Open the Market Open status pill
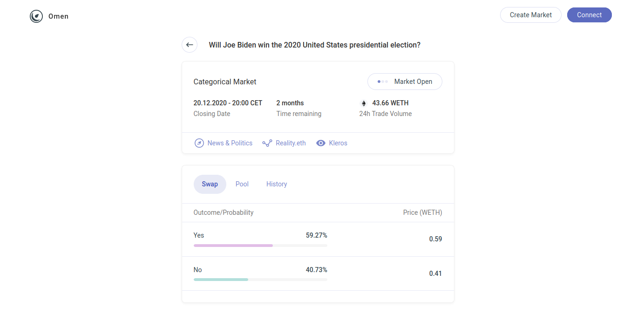Image resolution: width=644 pixels, height=315 pixels. [x=405, y=82]
